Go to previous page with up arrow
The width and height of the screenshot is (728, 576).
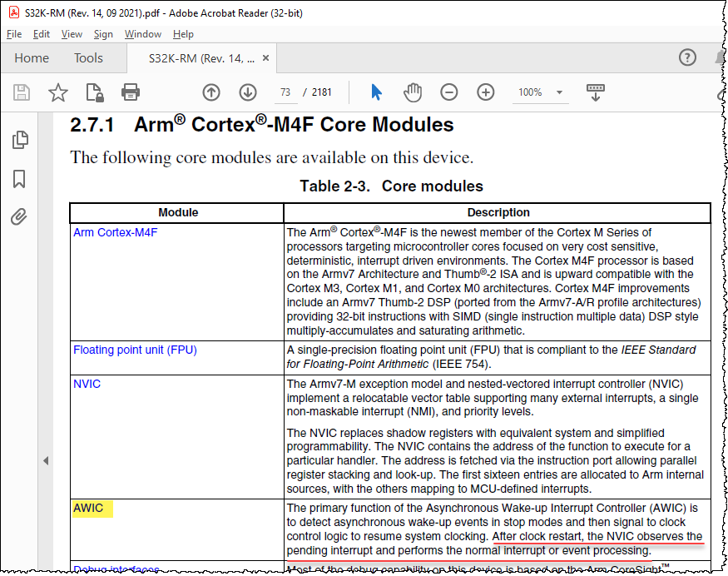[x=210, y=92]
